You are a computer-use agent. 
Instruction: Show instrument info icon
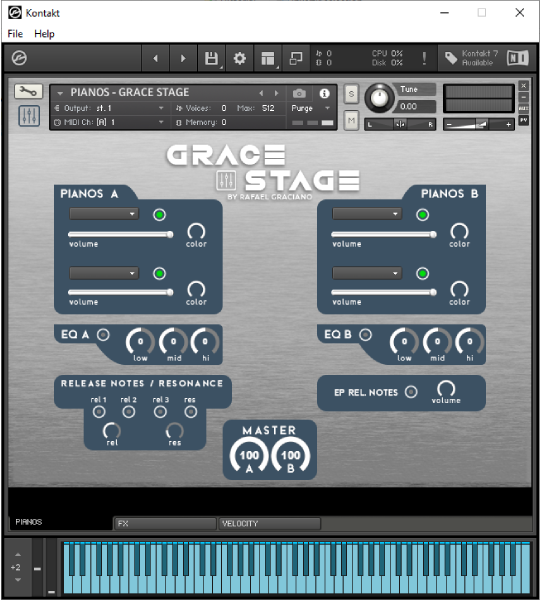[324, 93]
